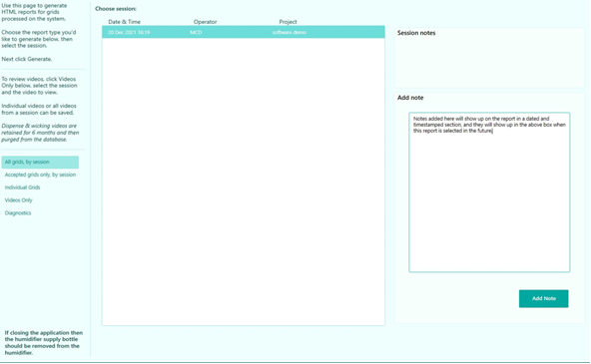This screenshot has height=364, width=591.
Task: Sort sessions by the Date & Time column header
Action: pyautogui.click(x=124, y=22)
